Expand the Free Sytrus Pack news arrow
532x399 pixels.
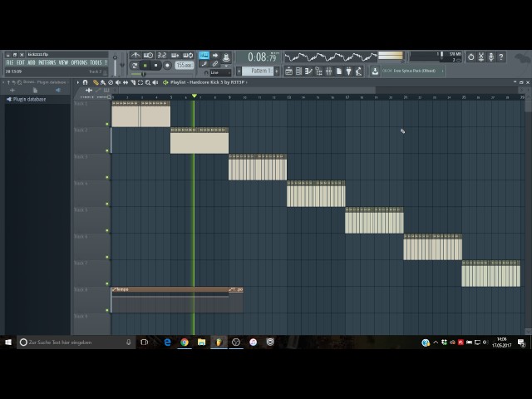tap(442, 71)
